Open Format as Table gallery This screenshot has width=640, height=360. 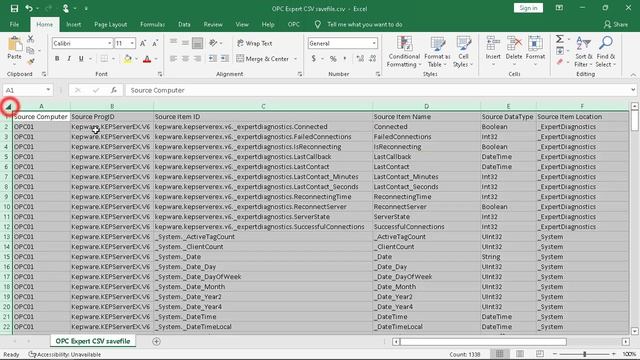(437, 52)
